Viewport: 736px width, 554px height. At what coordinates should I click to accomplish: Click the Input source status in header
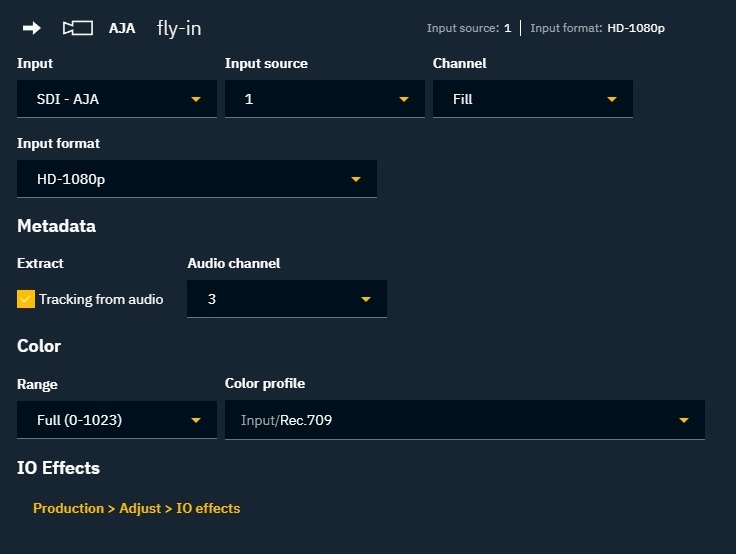click(468, 28)
